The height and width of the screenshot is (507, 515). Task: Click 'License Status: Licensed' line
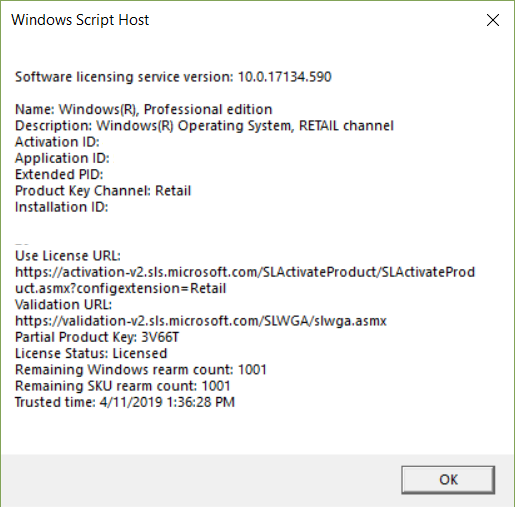tap(91, 353)
